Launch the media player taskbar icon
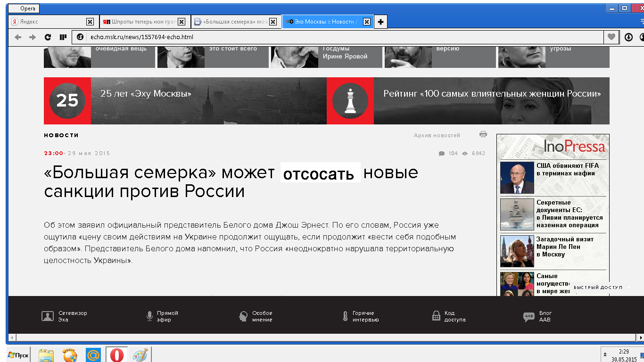Image resolution: width=644 pixels, height=362 pixels. [x=70, y=355]
